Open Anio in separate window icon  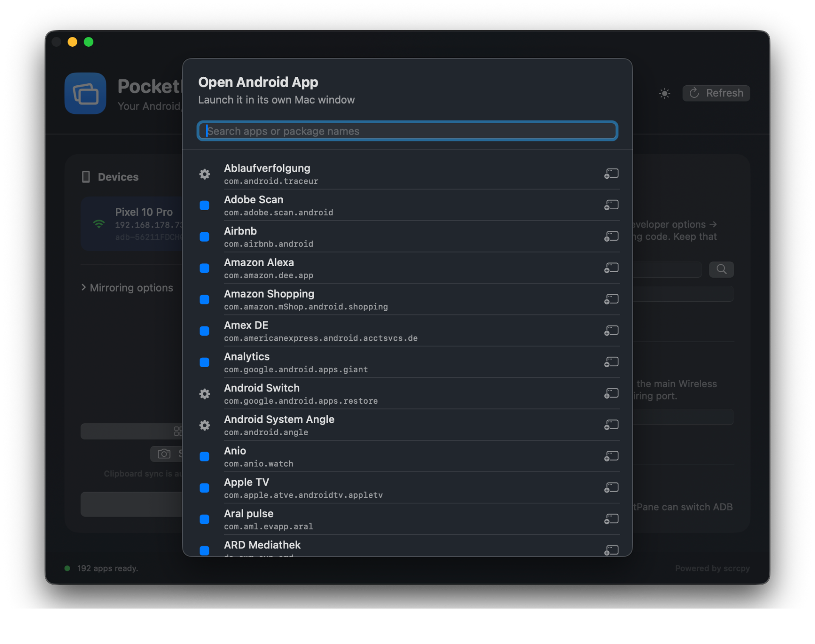pyautogui.click(x=611, y=456)
